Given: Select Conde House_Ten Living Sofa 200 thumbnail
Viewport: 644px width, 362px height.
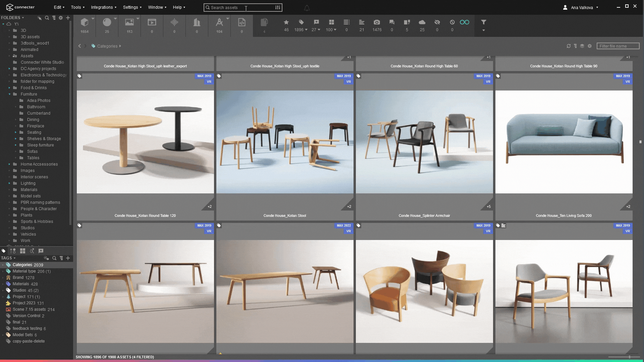Looking at the screenshot, I should point(564,142).
